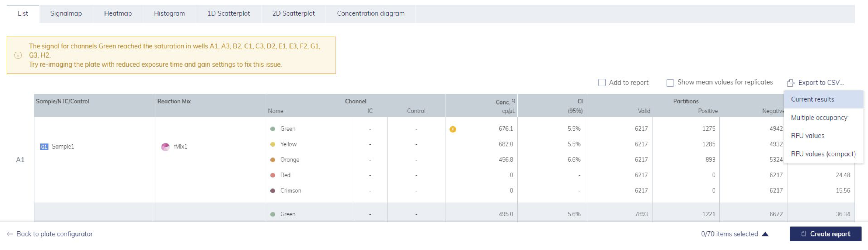Viewport: 868px width, 250px height.
Task: Choose Current results export option
Action: pos(824,99)
